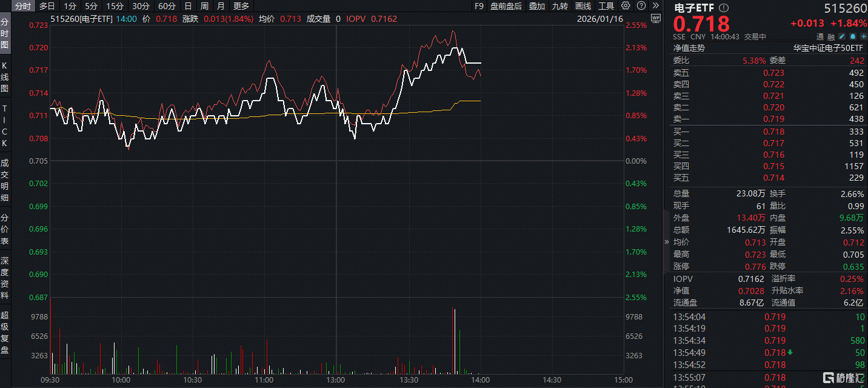Click sell-three price 0.721
Viewport: 868px width, 388px height.
click(x=773, y=96)
